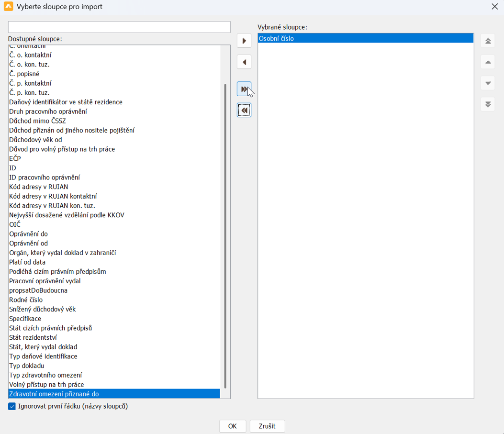
Task: Click the available columns list scrollbar
Action: point(225,234)
